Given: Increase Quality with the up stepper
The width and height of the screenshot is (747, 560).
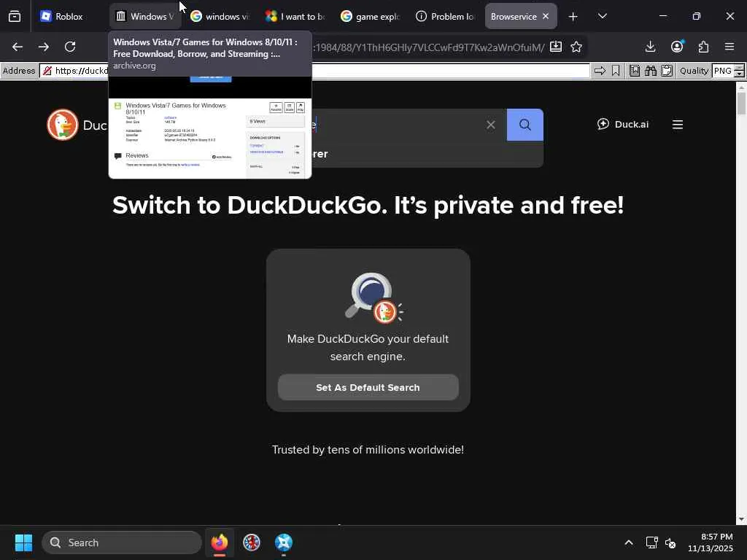Looking at the screenshot, I should (x=740, y=68).
